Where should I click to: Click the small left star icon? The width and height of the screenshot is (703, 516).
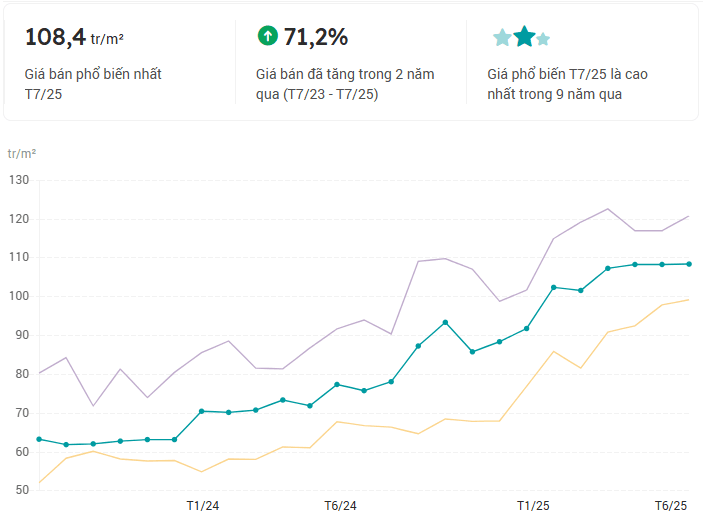502,39
